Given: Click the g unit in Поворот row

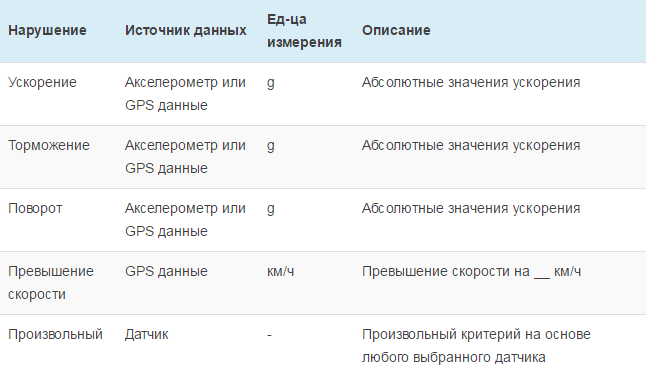Looking at the screenshot, I should (271, 209).
